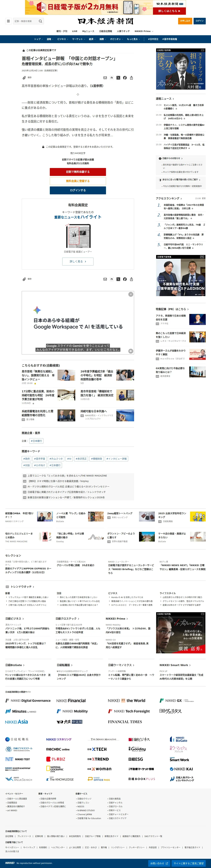Click the テレ東BIZ logo
211x868 pixels.
[56, 759]
